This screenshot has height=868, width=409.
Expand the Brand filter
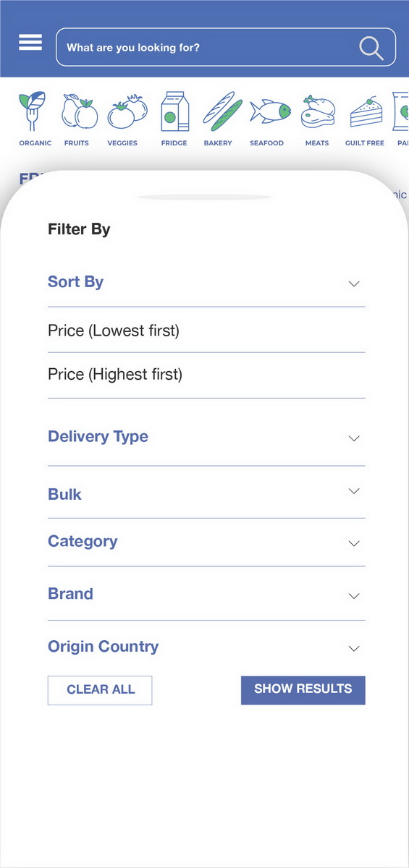pos(206,595)
